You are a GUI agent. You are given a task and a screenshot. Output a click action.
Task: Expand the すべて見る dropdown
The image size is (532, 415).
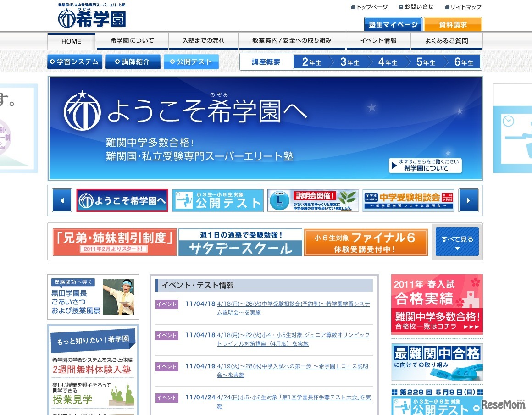[456, 242]
